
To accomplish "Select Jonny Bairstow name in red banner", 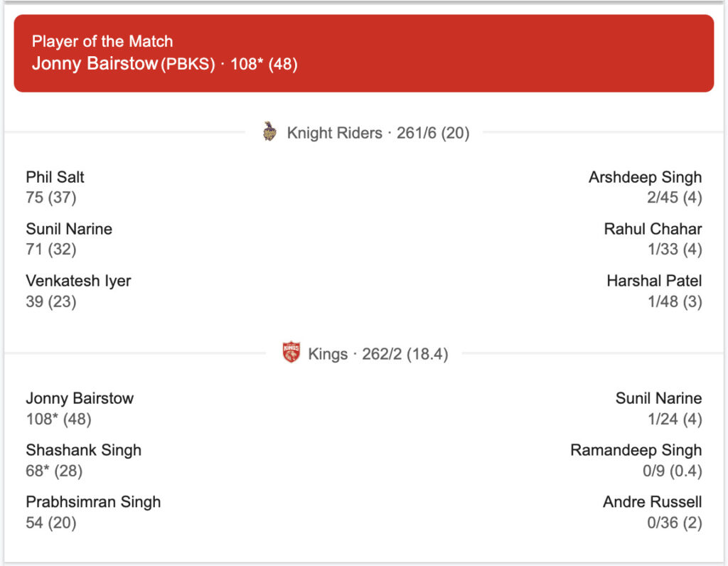I will tap(95, 63).
